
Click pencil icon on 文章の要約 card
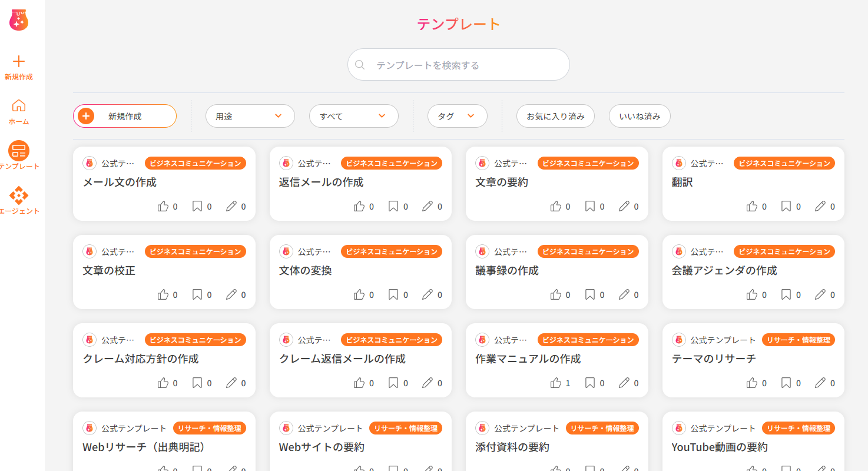pos(624,206)
